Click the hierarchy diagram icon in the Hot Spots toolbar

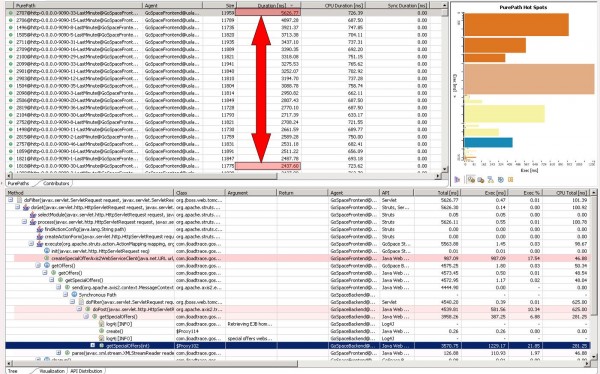click(491, 180)
